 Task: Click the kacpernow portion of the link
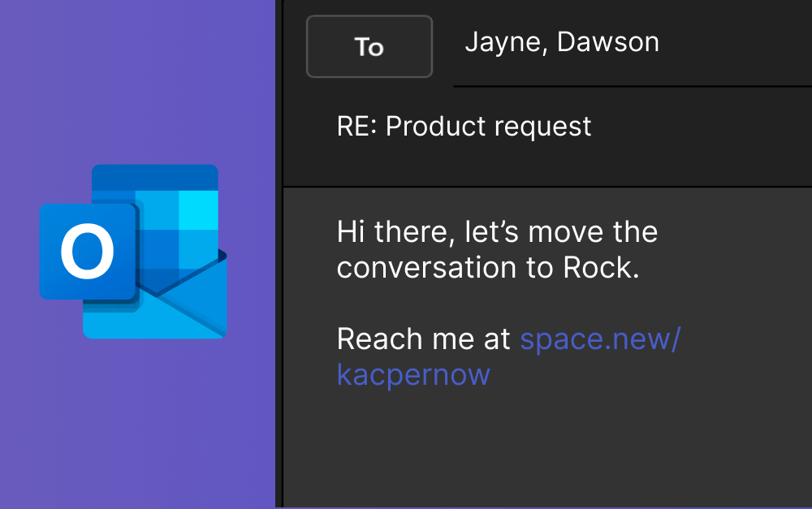(x=413, y=374)
